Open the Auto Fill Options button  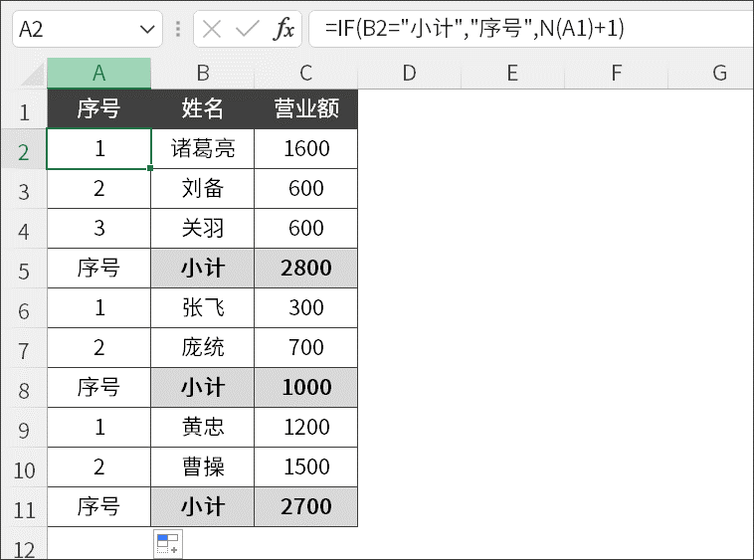click(x=167, y=543)
